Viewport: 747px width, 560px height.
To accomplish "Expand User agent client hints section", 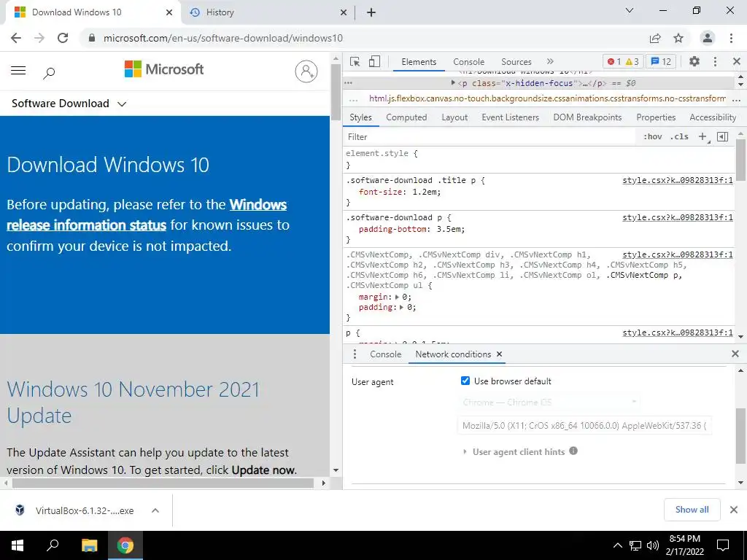I will coord(465,451).
